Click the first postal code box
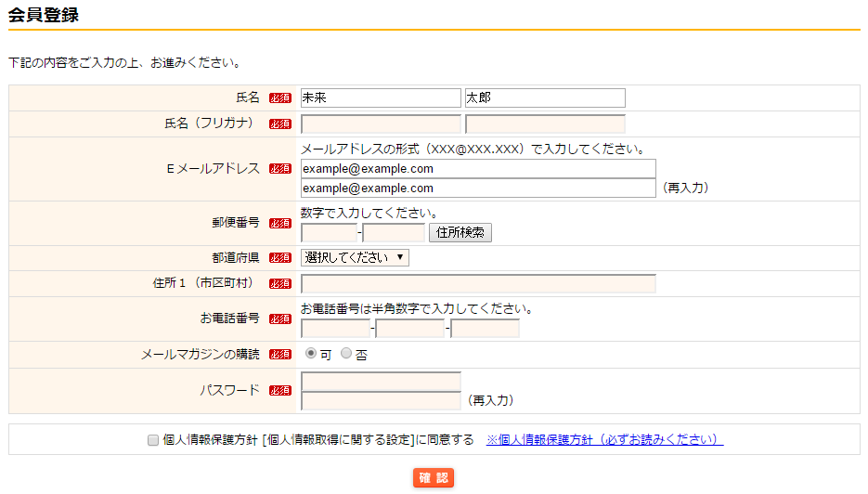The image size is (868, 494). click(x=329, y=233)
